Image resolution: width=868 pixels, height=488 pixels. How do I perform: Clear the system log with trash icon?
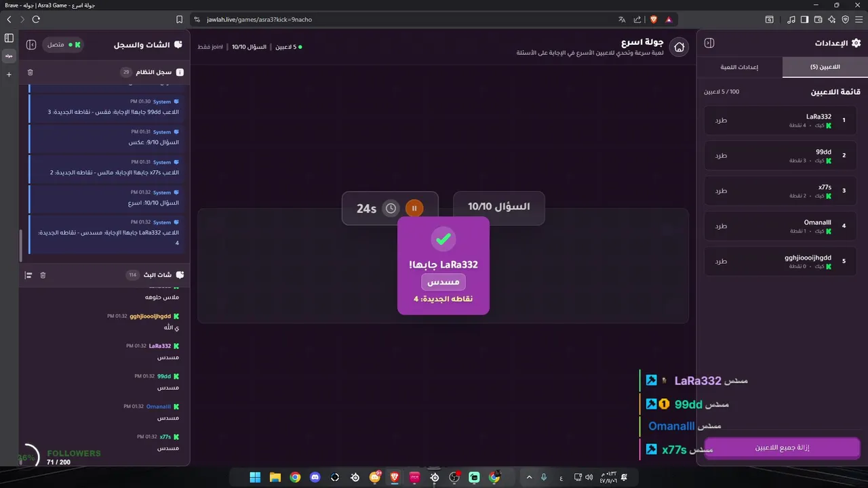(30, 72)
